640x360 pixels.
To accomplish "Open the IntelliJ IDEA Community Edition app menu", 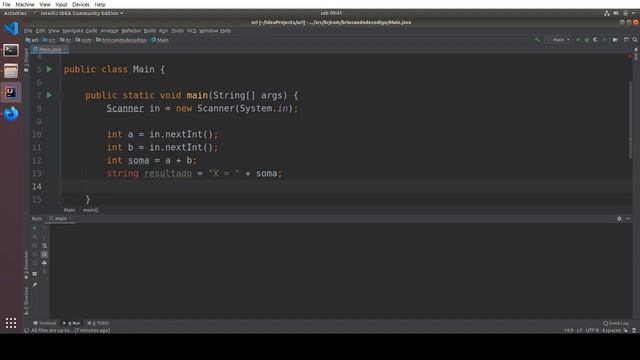I will click(80, 13).
